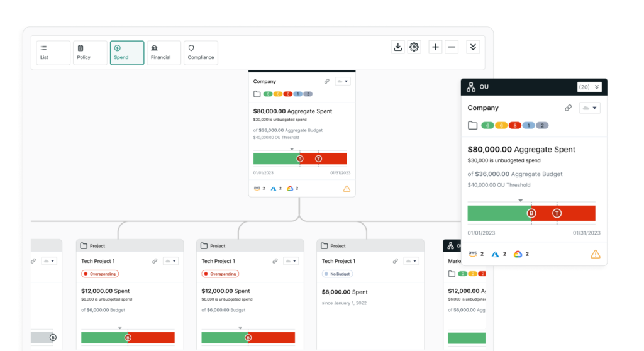Click the download icon in the top toolbar
The width and height of the screenshot is (644, 351).
(397, 47)
